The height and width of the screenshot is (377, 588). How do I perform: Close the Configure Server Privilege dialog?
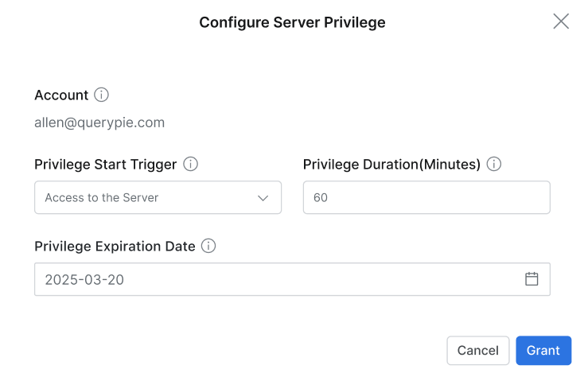coord(561,21)
